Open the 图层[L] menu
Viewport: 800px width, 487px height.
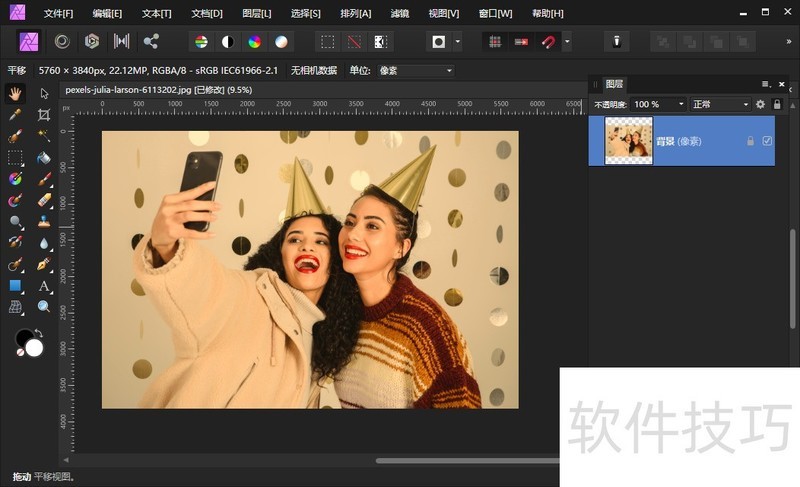257,13
